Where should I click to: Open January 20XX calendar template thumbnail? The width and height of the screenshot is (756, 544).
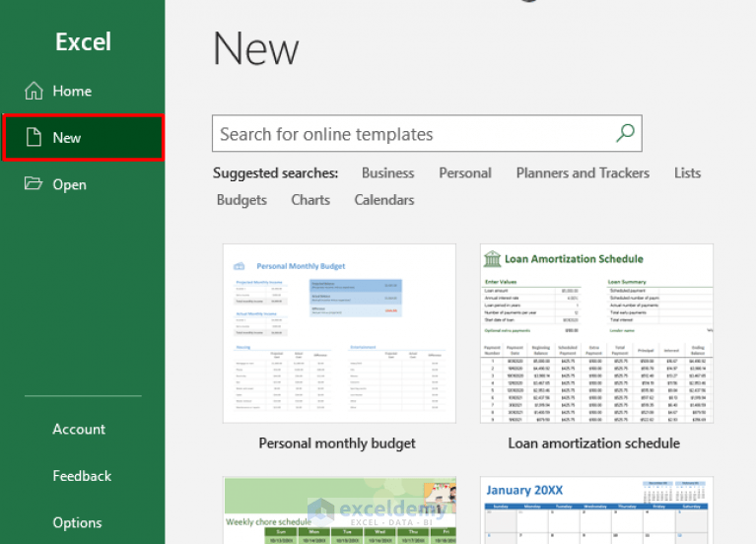597,510
